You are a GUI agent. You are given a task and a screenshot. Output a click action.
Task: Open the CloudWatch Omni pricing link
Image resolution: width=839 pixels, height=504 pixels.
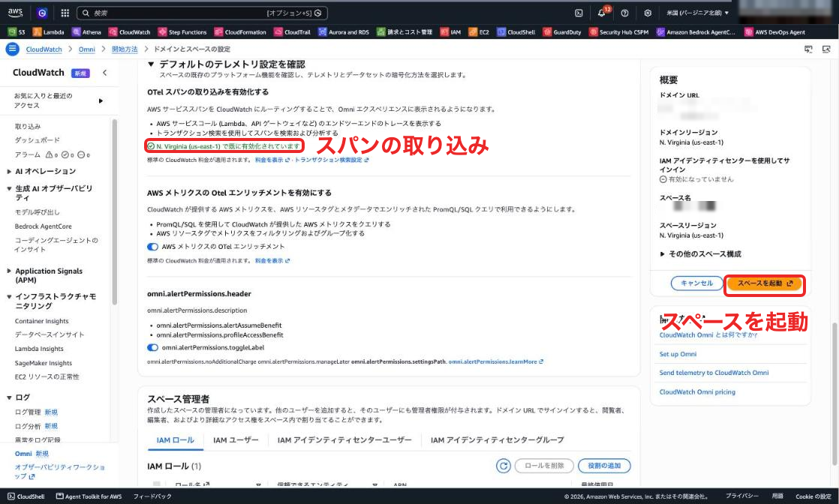tap(697, 392)
